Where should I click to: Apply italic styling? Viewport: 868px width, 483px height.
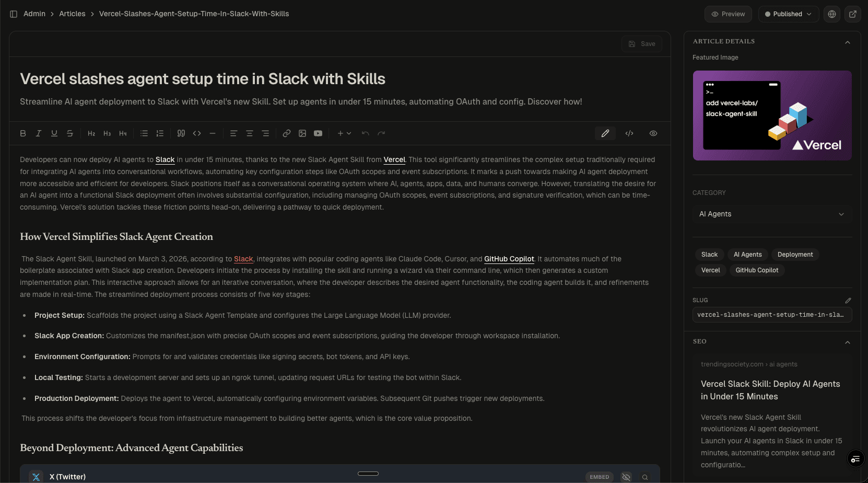39,133
